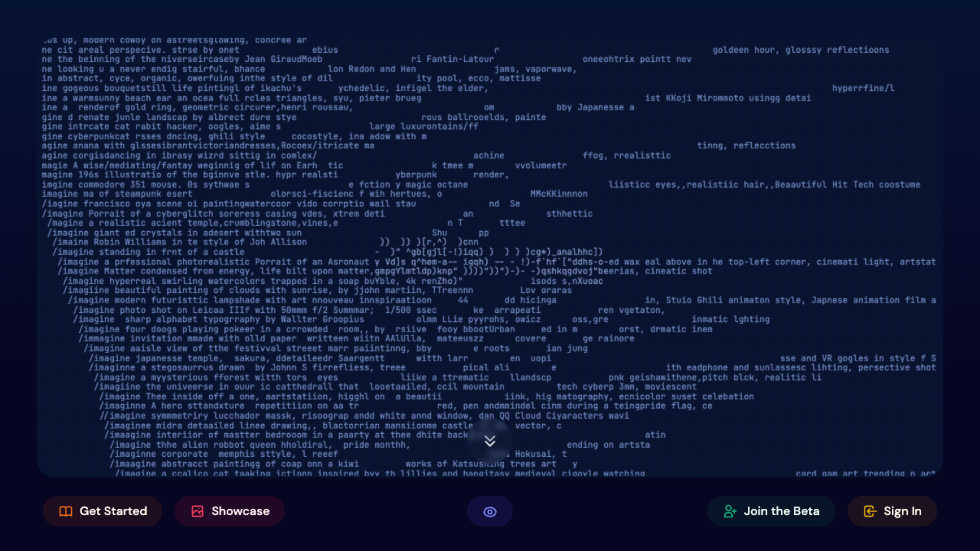
Task: Click the double-chevron scroll down button
Action: (490, 441)
